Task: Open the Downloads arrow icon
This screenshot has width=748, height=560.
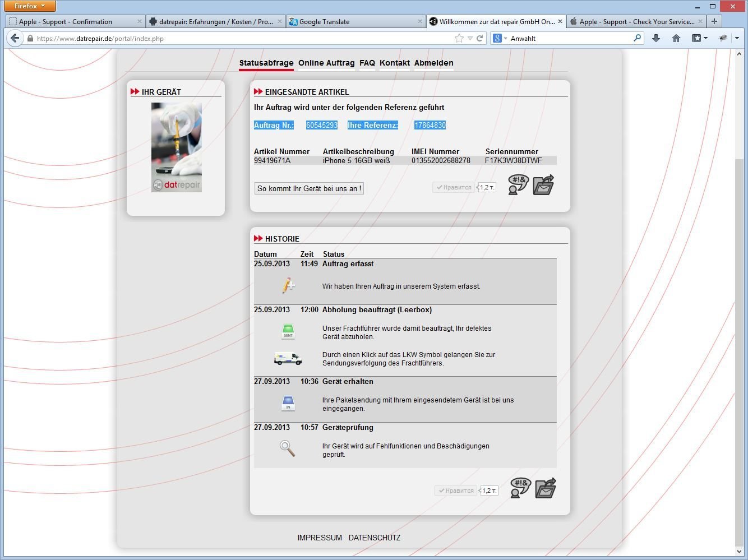Action: [656, 38]
